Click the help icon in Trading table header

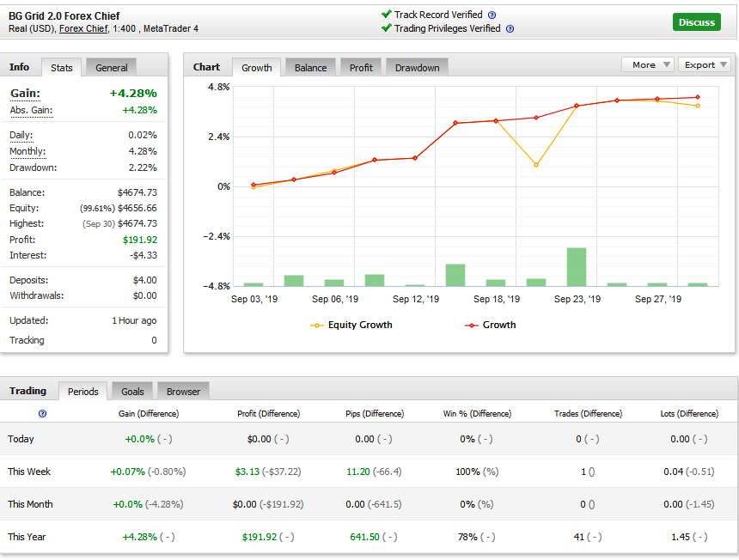42,413
